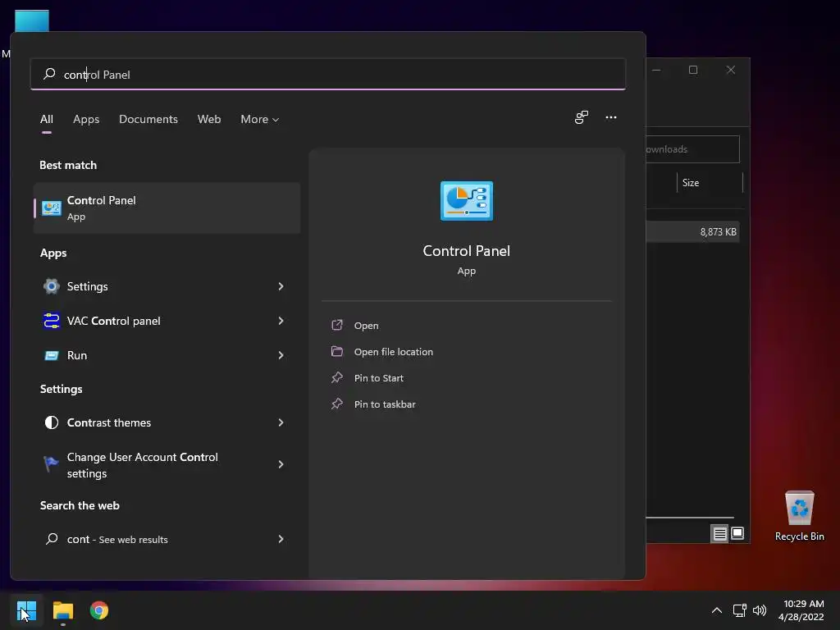Click the Windows Start button on the taskbar
Viewport: 840px width, 630px height.
click(26, 610)
